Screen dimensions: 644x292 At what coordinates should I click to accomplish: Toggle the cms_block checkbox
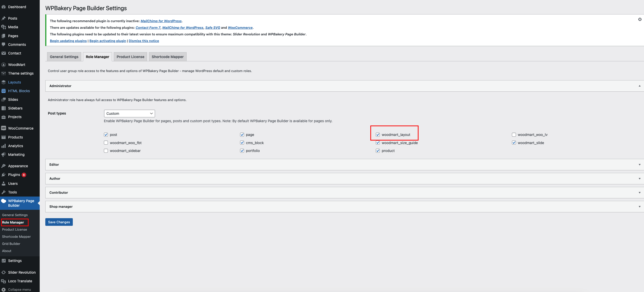(x=242, y=143)
